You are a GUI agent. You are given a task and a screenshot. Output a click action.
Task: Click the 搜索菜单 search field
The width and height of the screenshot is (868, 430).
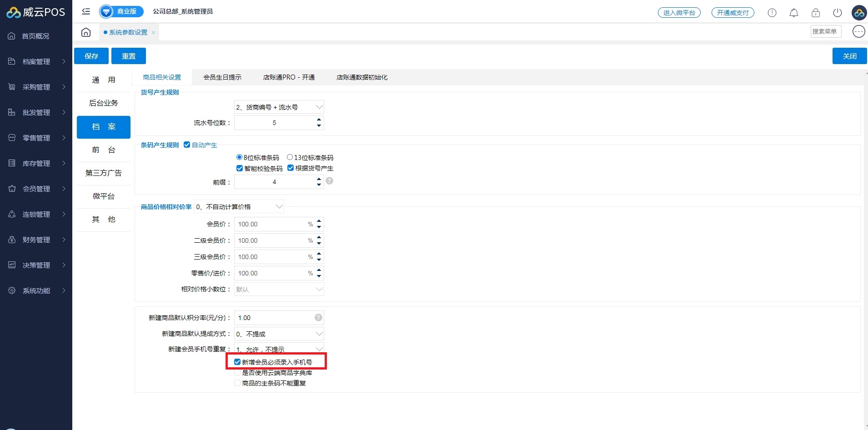click(x=825, y=31)
